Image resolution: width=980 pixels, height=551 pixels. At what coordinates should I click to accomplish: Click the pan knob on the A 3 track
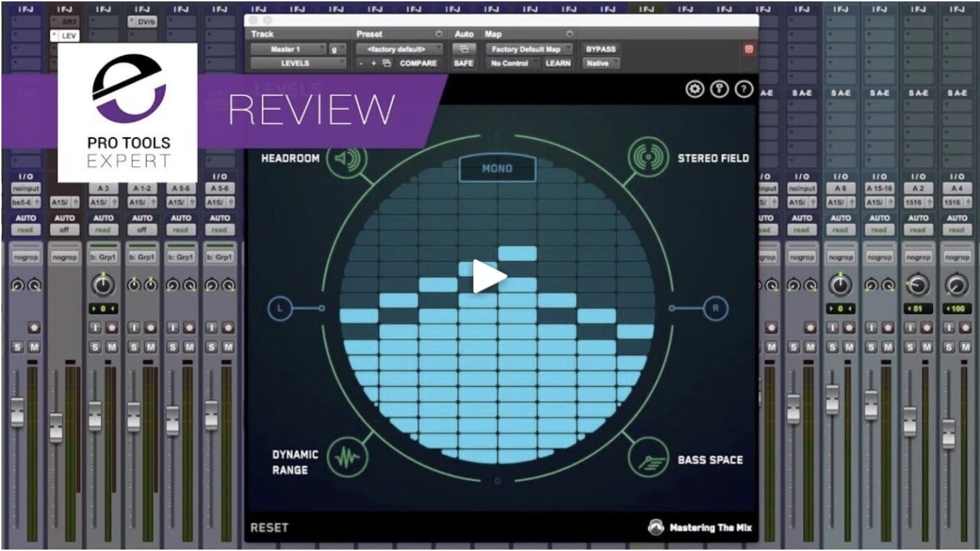click(x=103, y=285)
